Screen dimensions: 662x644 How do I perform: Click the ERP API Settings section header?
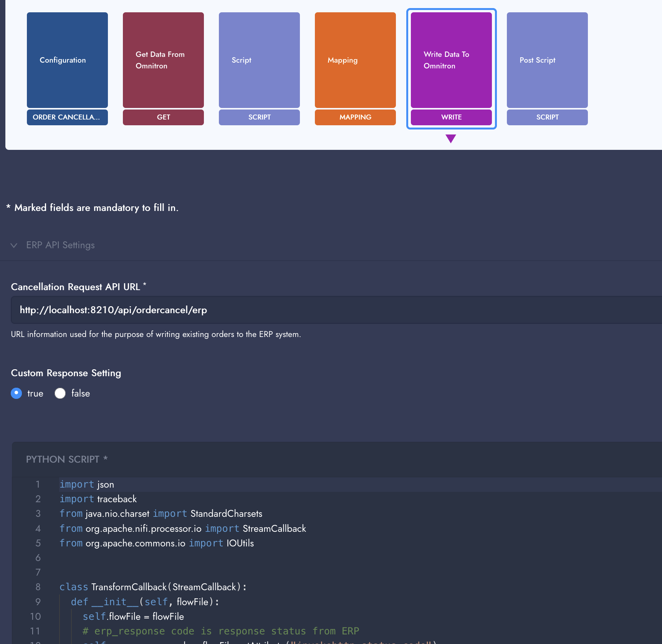click(60, 245)
